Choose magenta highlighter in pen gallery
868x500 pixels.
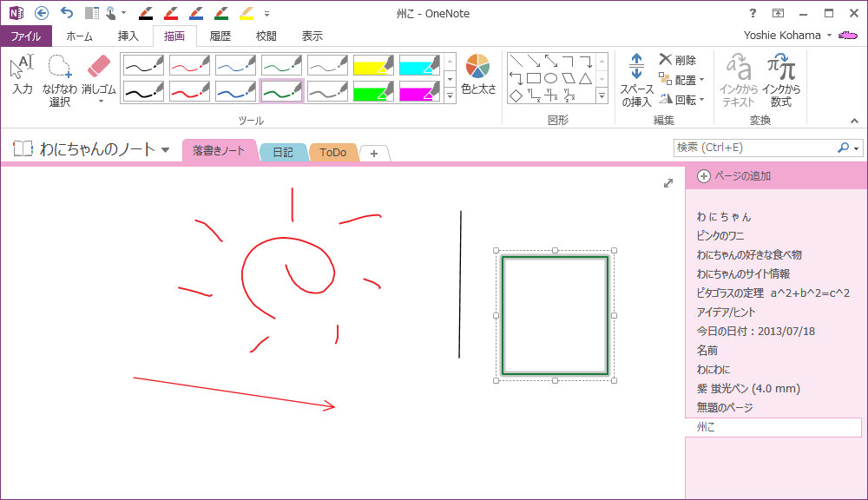click(419, 91)
